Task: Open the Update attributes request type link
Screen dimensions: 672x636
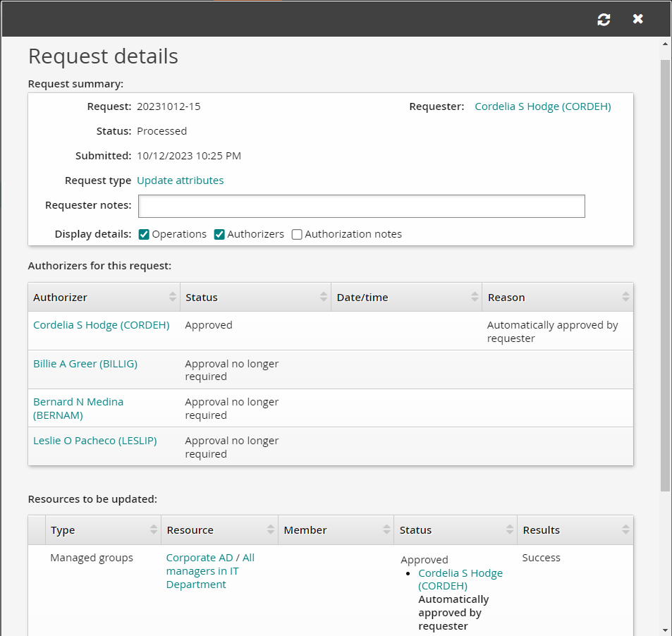Action: click(x=180, y=181)
